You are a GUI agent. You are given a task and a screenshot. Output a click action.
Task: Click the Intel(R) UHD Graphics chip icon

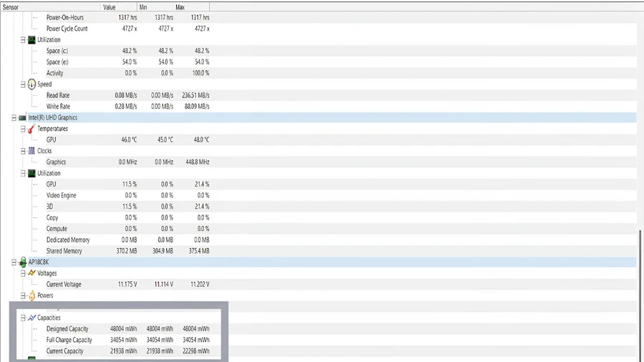22,118
